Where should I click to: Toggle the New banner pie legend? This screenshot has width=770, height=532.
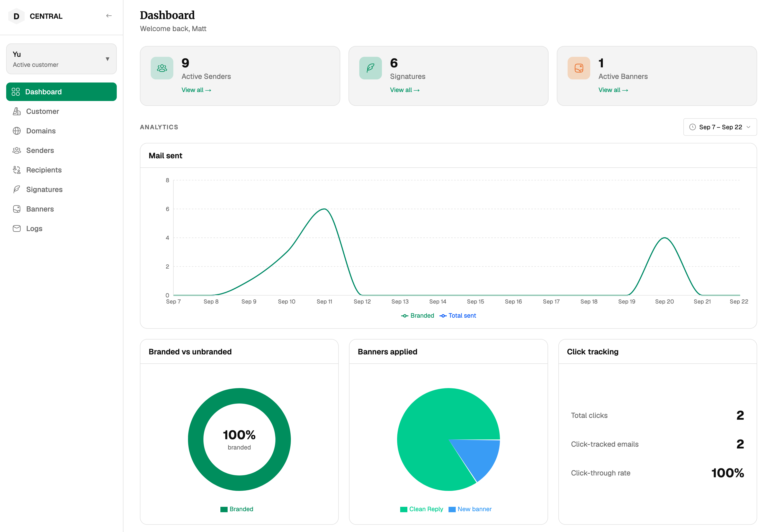tap(470, 509)
